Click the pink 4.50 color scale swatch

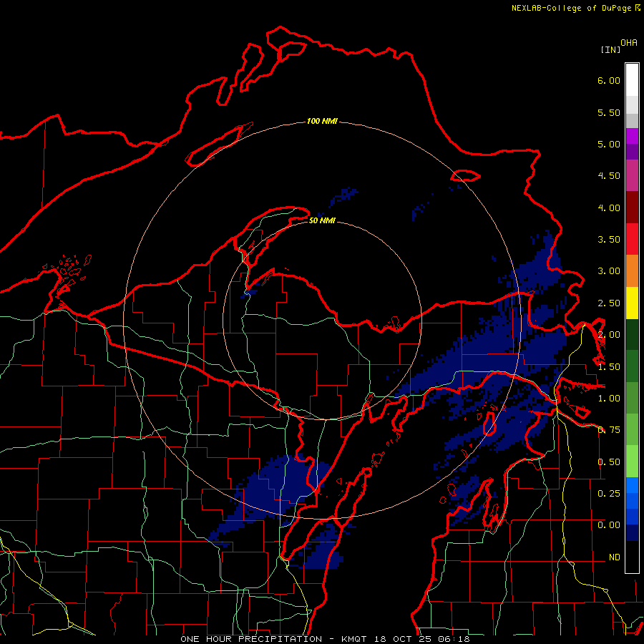(x=632, y=175)
